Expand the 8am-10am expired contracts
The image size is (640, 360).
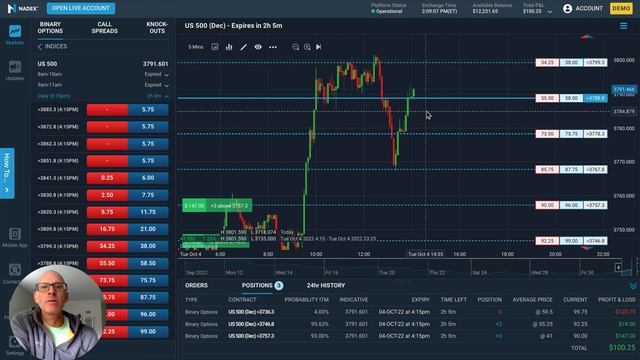coord(167,75)
